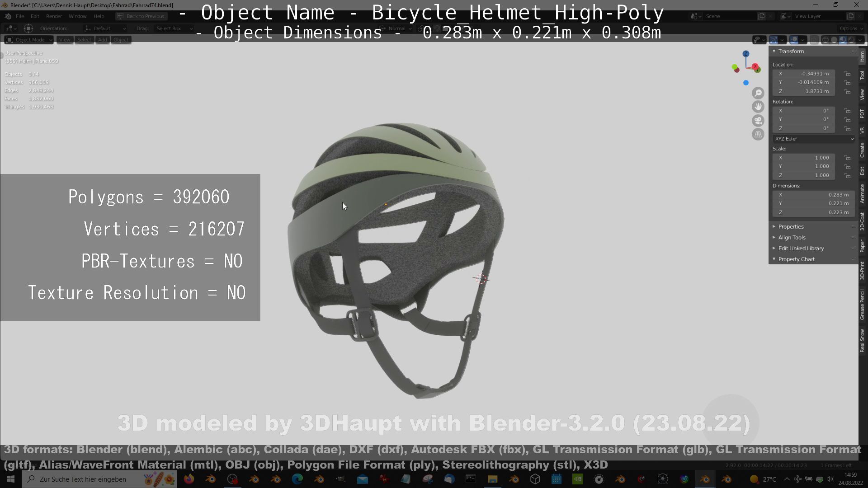868x488 pixels.
Task: Open the viewport Object menu
Action: coord(121,40)
